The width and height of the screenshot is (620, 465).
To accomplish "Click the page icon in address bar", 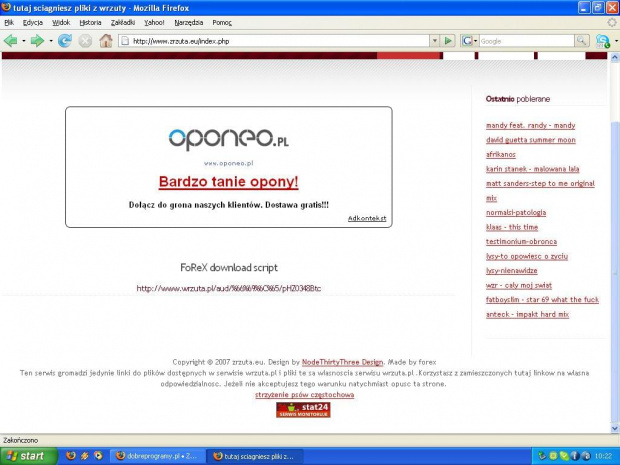I will point(125,41).
